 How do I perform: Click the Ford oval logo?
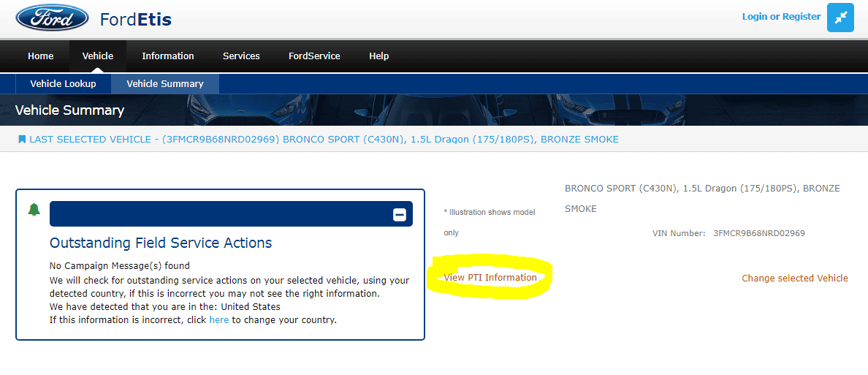coord(52,18)
